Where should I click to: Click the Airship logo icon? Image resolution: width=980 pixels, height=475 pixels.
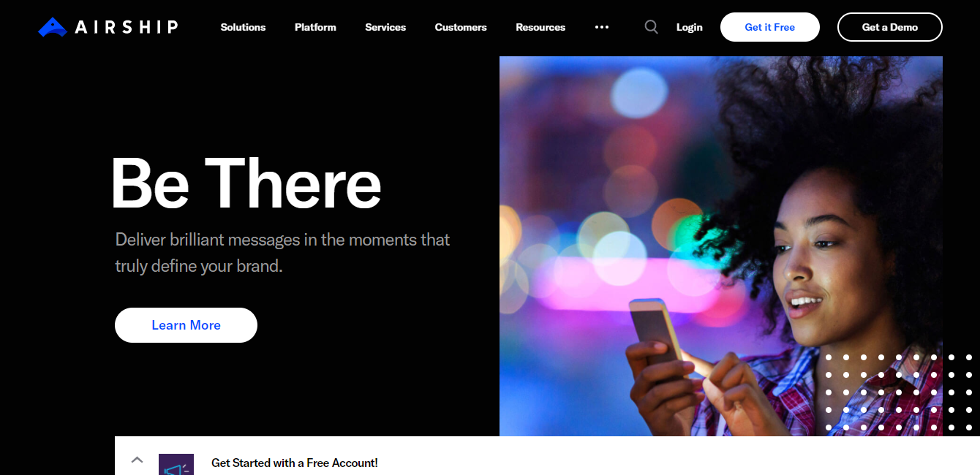pos(53,27)
